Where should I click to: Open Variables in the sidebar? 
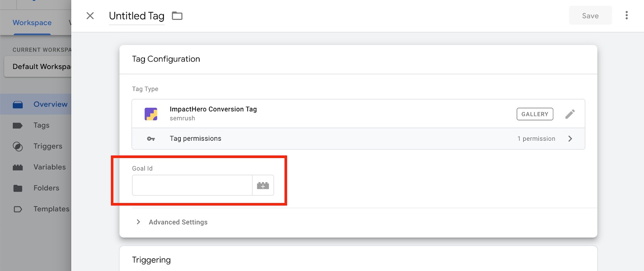[36, 167]
